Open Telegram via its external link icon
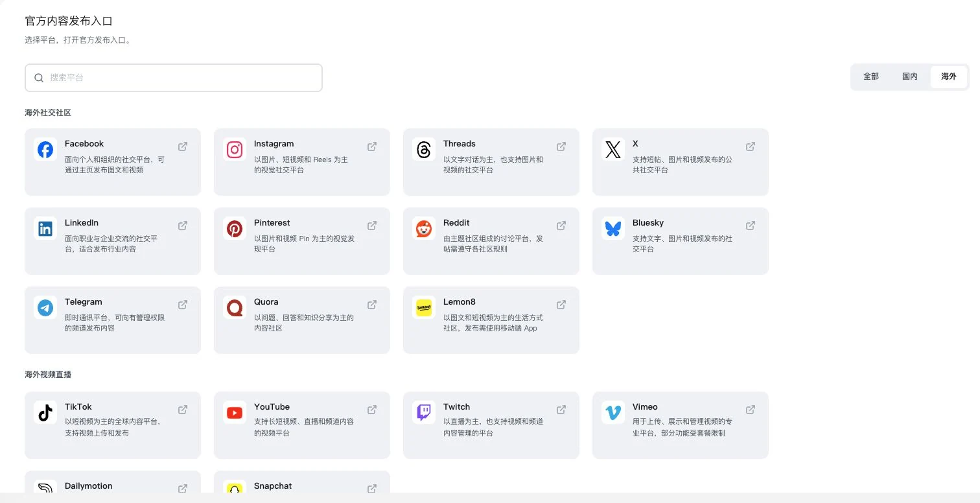 [183, 305]
